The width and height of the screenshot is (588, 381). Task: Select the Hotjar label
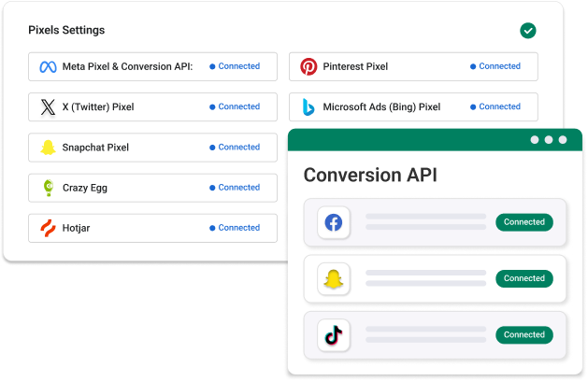point(76,228)
